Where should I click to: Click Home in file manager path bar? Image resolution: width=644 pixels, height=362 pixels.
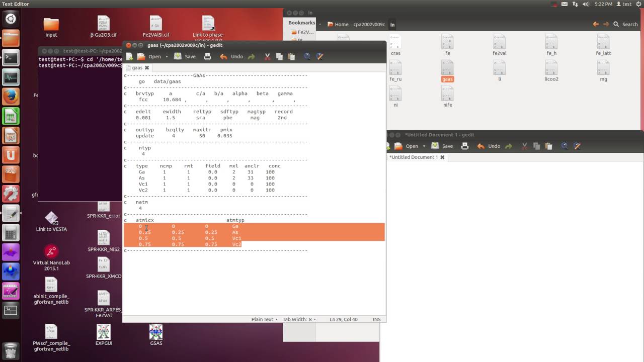point(338,24)
